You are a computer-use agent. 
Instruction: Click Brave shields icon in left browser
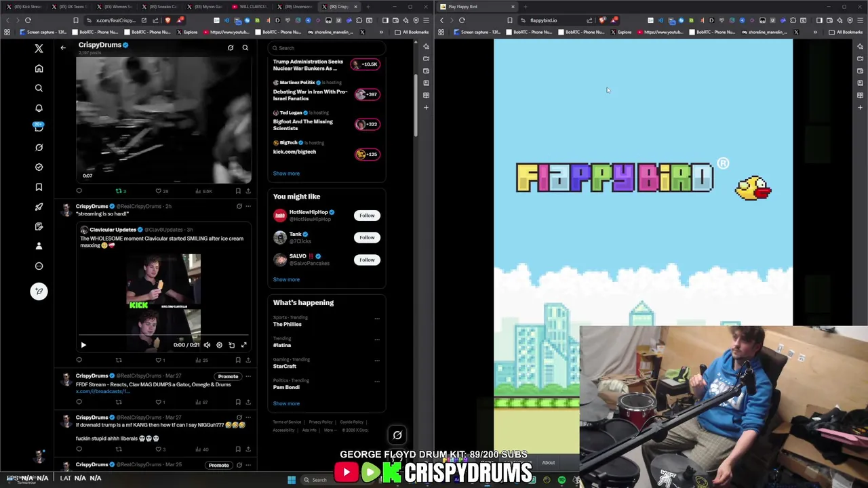(x=167, y=20)
